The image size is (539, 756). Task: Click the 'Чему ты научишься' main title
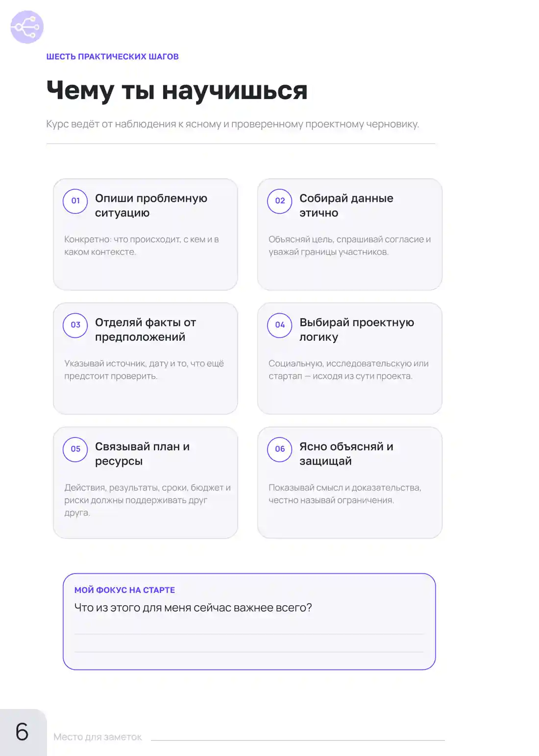click(x=177, y=91)
